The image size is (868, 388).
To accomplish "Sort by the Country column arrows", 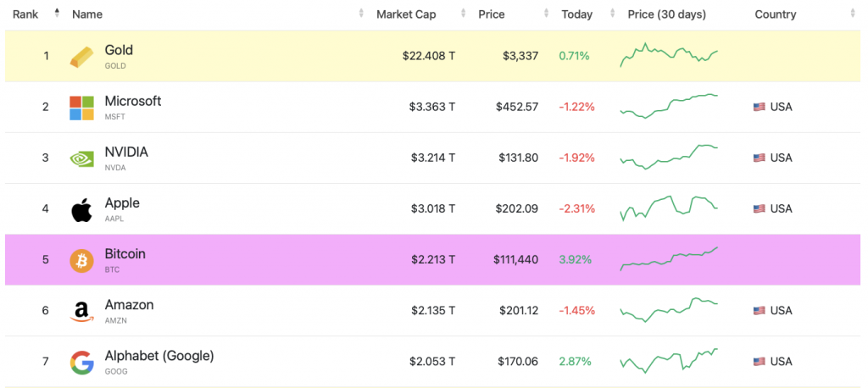I will tap(853, 13).
